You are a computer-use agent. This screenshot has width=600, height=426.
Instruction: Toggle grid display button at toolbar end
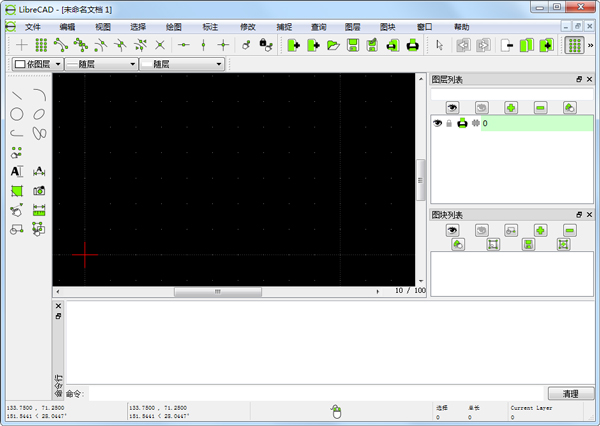click(575, 45)
